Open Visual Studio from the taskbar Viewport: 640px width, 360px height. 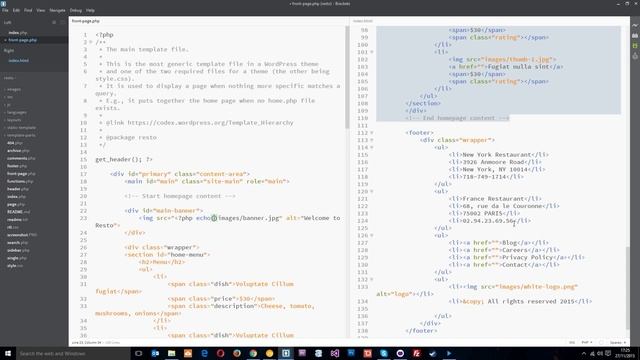coord(335,353)
